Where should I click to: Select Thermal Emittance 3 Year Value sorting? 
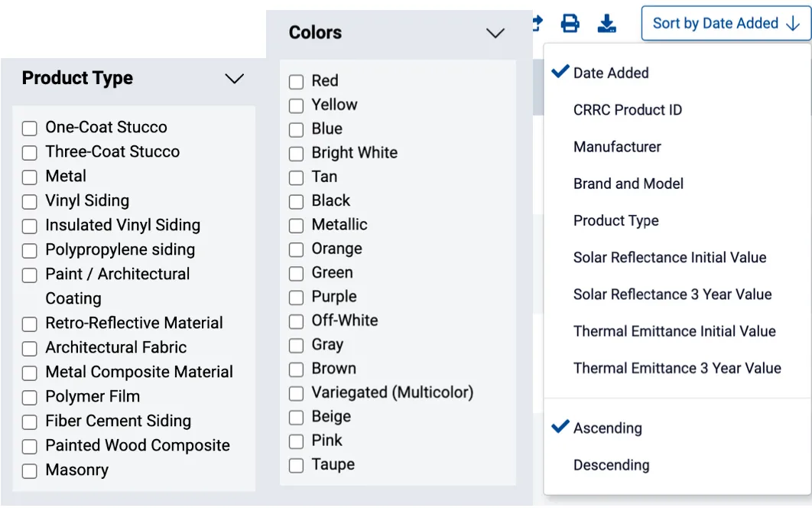[677, 368]
